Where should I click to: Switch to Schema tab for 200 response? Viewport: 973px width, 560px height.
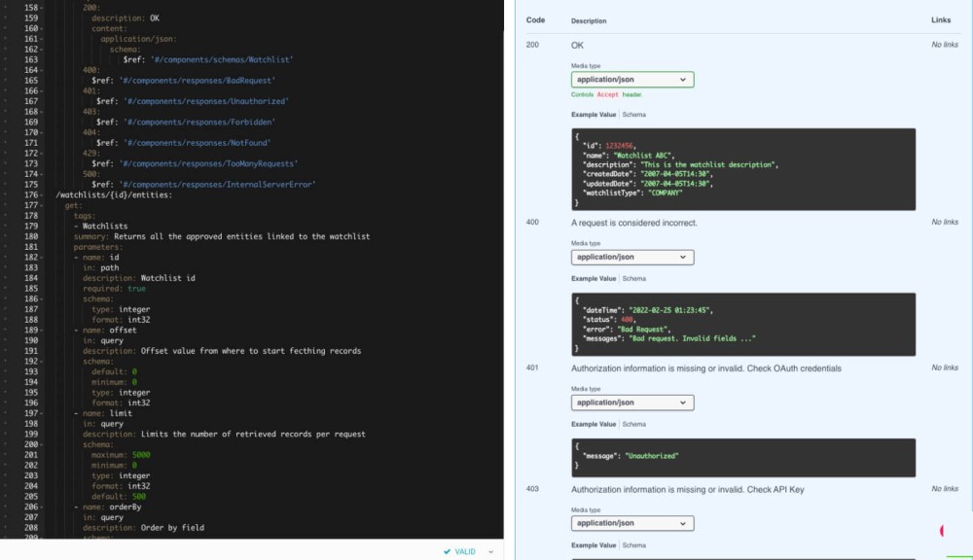[633, 115]
